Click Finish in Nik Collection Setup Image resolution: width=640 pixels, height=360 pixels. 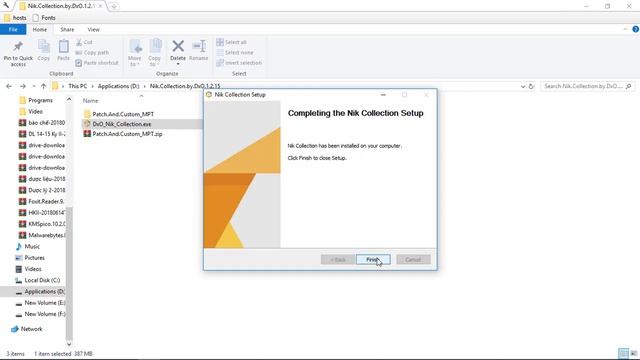pyautogui.click(x=373, y=260)
